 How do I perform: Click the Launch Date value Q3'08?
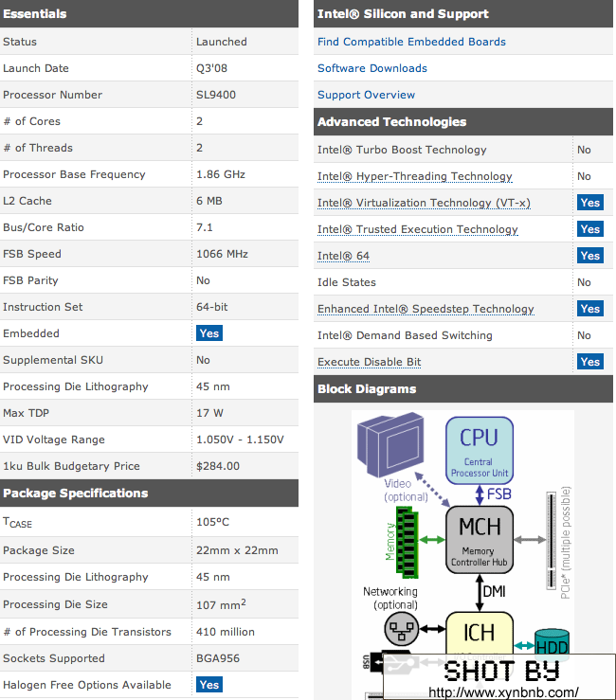[x=211, y=68]
